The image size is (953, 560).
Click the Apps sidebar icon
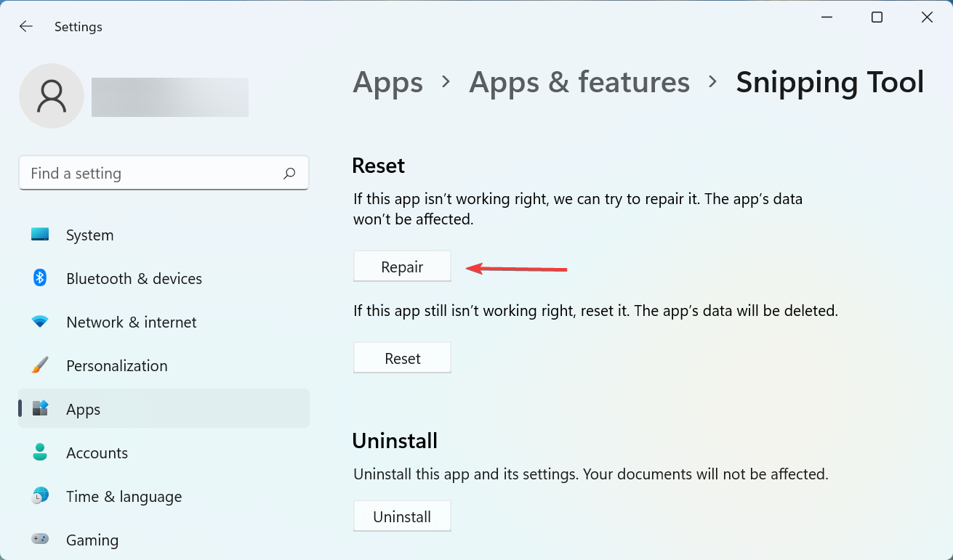(x=40, y=409)
